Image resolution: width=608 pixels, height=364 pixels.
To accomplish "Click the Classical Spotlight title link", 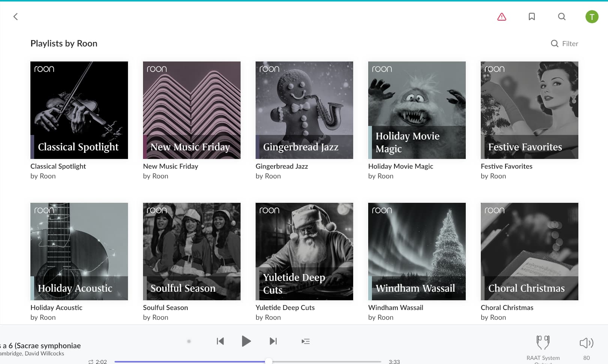I will (58, 166).
